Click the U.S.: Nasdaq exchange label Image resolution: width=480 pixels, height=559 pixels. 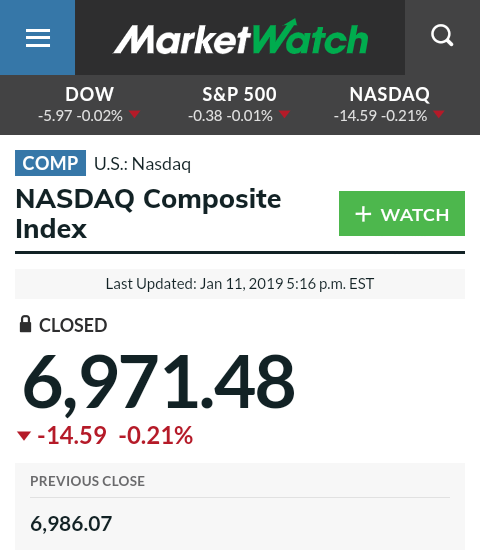tap(143, 164)
